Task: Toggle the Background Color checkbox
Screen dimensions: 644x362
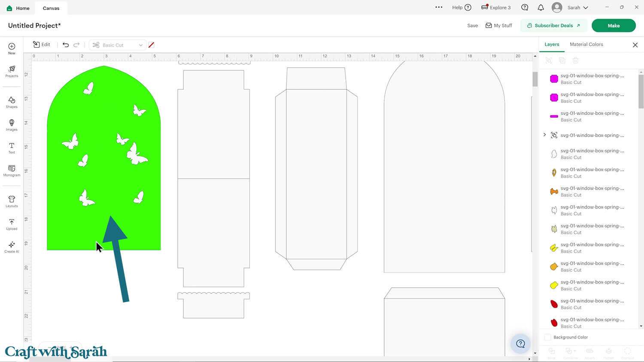Action: tap(548, 337)
